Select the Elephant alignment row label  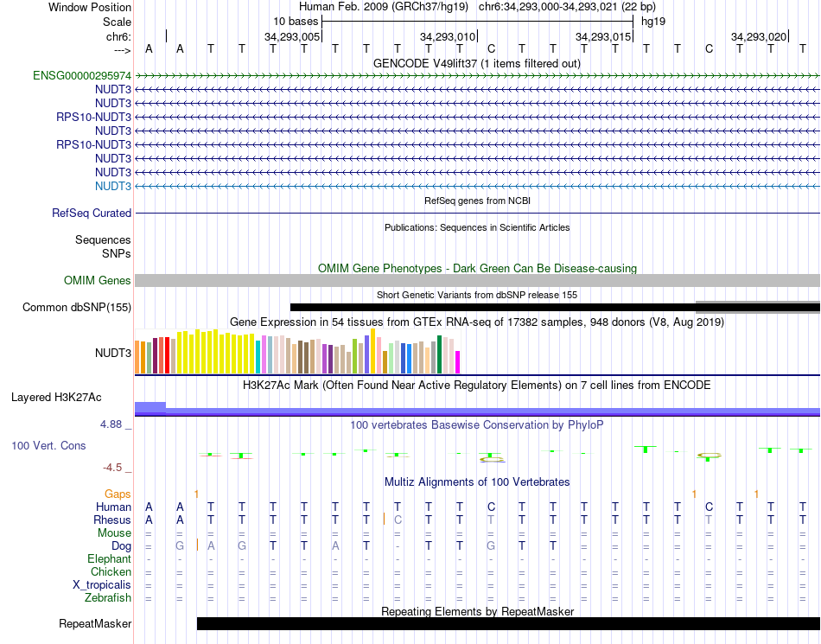(x=110, y=558)
